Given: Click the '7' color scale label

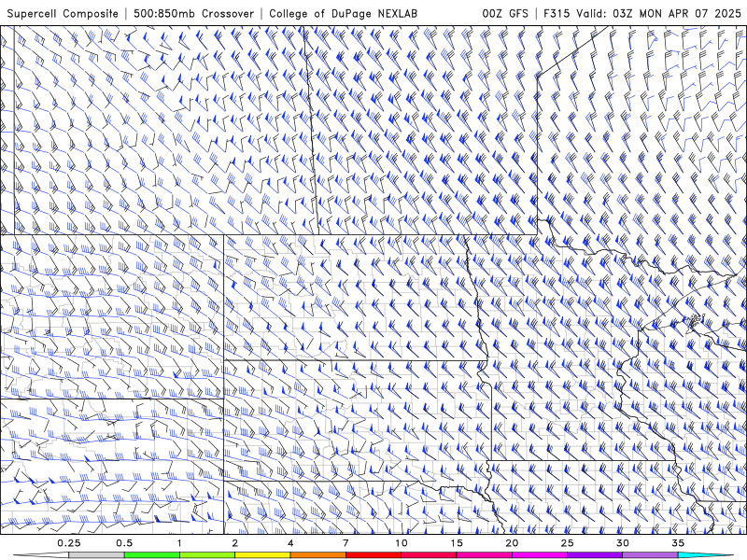Looking at the screenshot, I should [345, 543].
